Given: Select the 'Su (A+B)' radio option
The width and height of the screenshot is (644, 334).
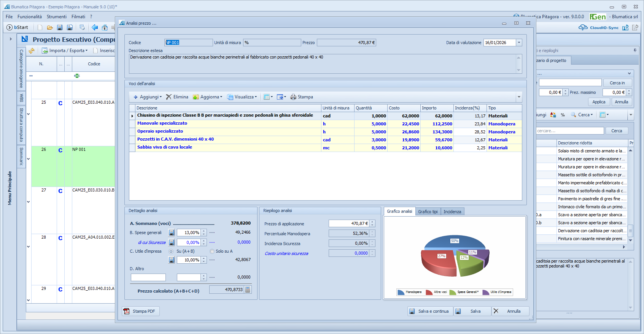Looking at the screenshot, I should (171, 251).
